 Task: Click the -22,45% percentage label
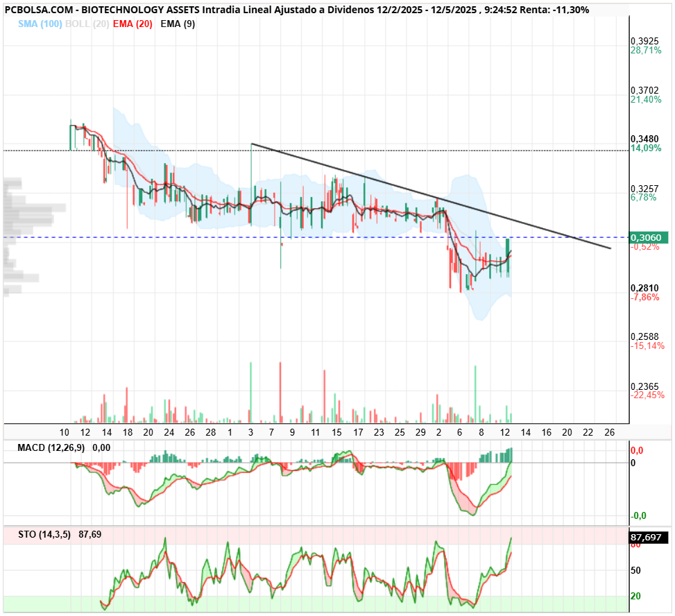647,395
